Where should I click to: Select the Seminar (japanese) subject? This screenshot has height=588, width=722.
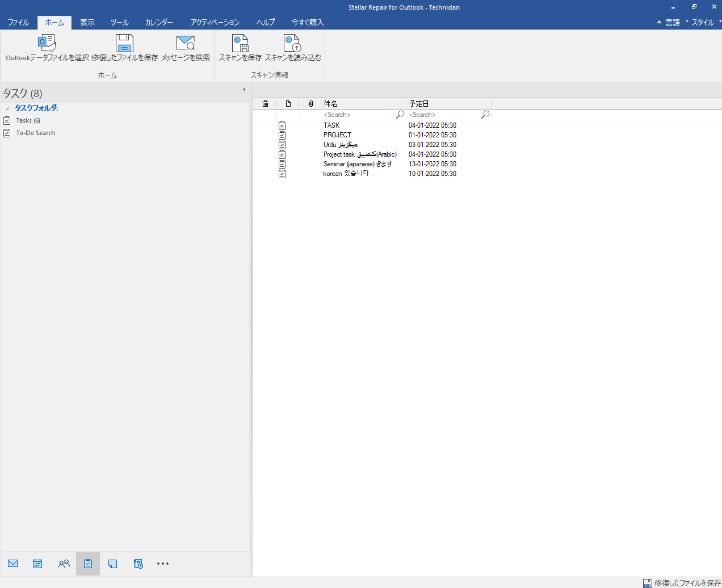(x=358, y=164)
